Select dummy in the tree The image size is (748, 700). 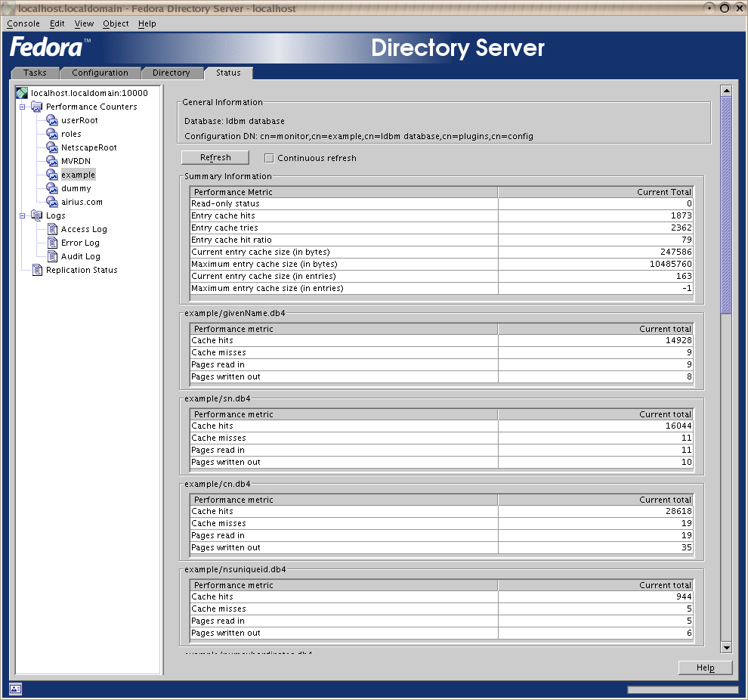[x=76, y=188]
